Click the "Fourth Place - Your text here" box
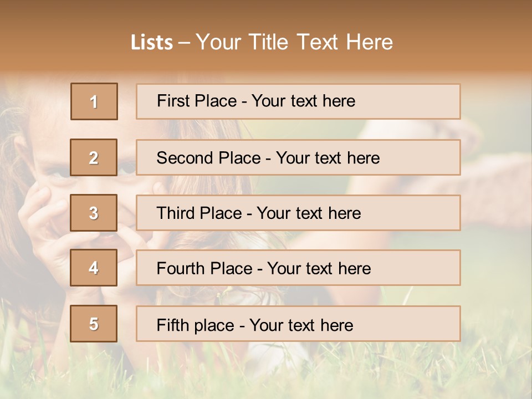The width and height of the screenshot is (532, 399). pyautogui.click(x=298, y=268)
